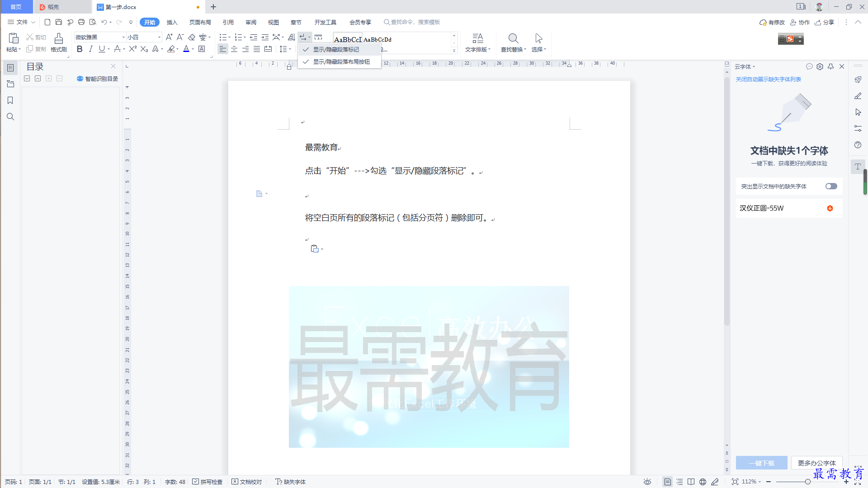
Task: Toggle Show/Hide paragraph marks checked option
Action: click(339, 50)
